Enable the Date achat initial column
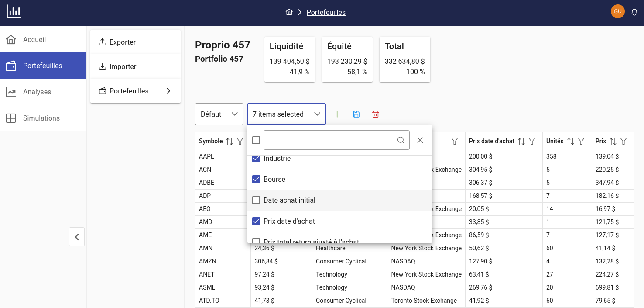Screen dimensions: 644x308 (x=256, y=200)
